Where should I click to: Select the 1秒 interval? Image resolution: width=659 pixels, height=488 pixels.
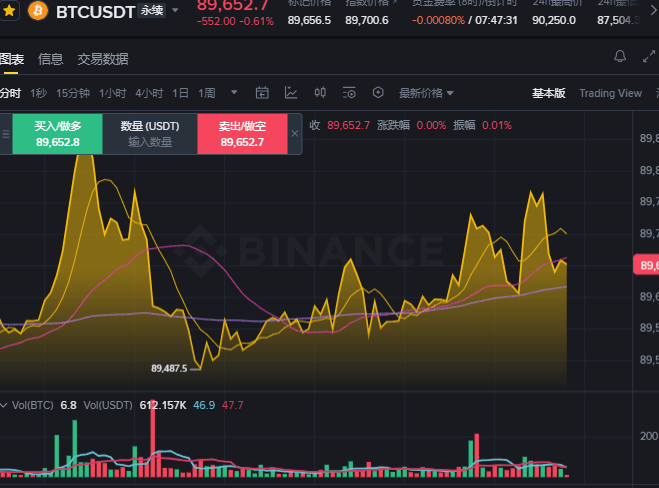38,93
